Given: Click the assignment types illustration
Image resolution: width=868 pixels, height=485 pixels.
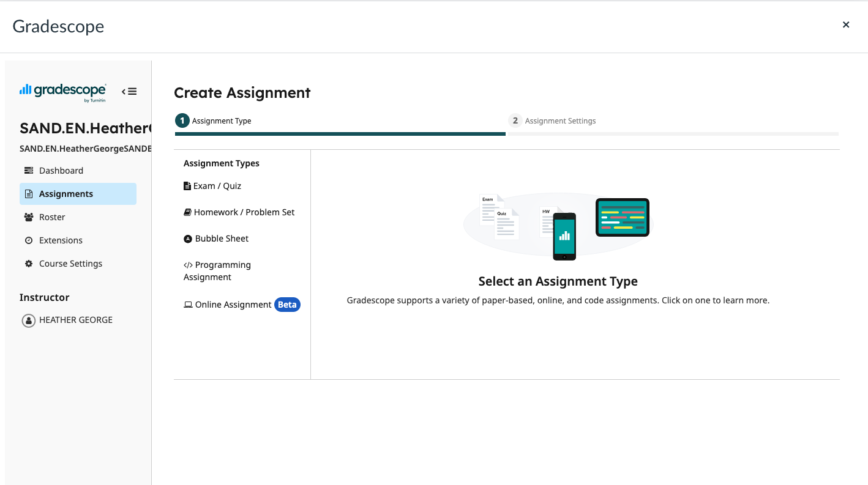Looking at the screenshot, I should [x=558, y=227].
